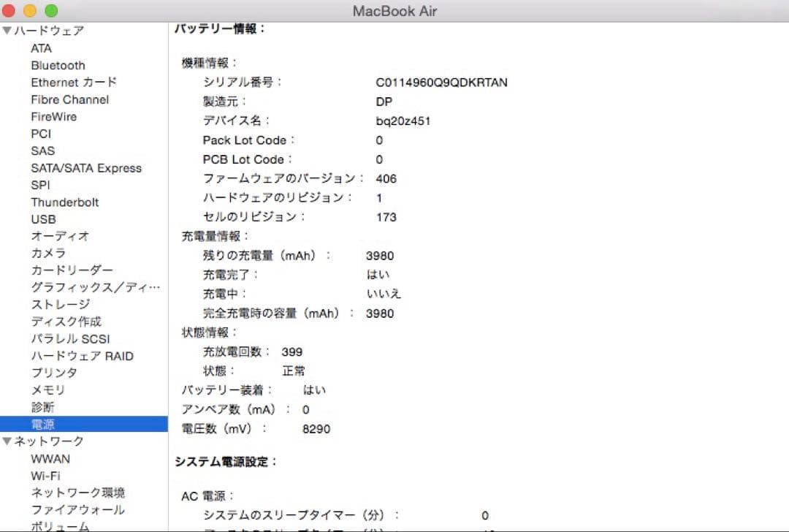Screen dimensions: 789x532
Task: Select ファイアウォール in the sidebar
Action: [78, 510]
